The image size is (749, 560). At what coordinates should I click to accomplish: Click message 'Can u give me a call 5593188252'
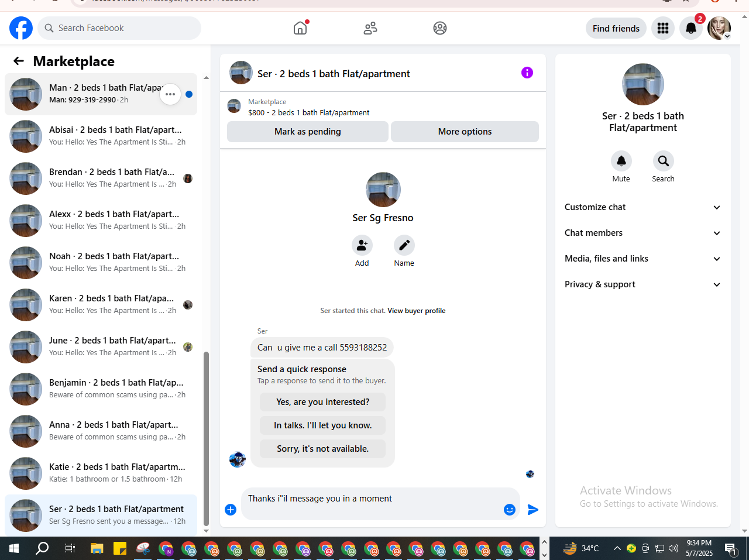[x=322, y=348]
